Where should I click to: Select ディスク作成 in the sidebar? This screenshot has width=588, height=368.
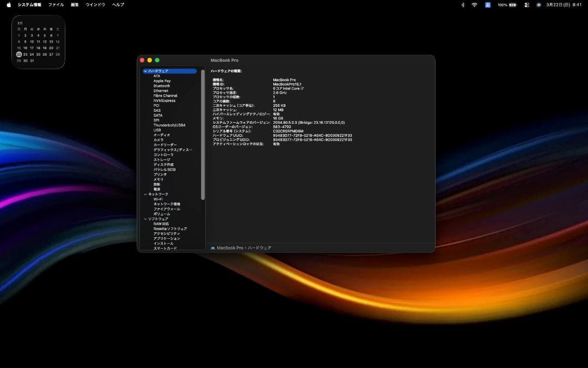click(x=163, y=165)
